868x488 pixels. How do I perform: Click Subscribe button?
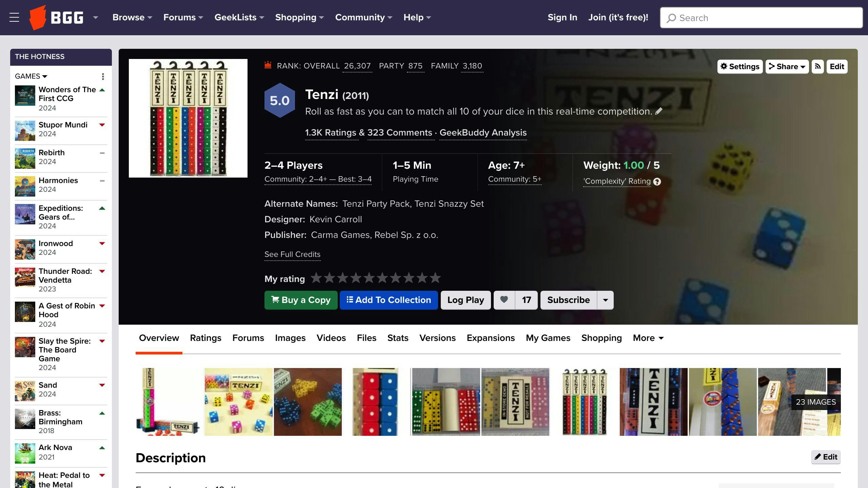pyautogui.click(x=569, y=300)
